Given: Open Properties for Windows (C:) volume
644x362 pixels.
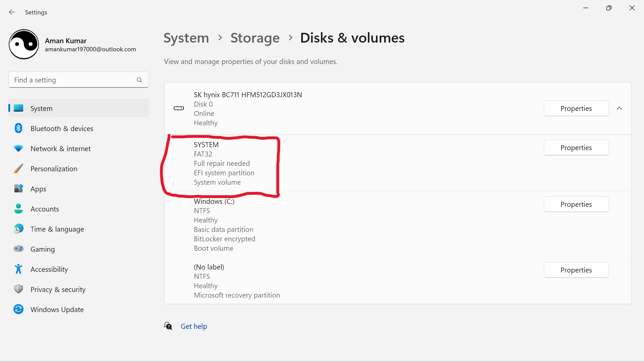Looking at the screenshot, I should 576,204.
